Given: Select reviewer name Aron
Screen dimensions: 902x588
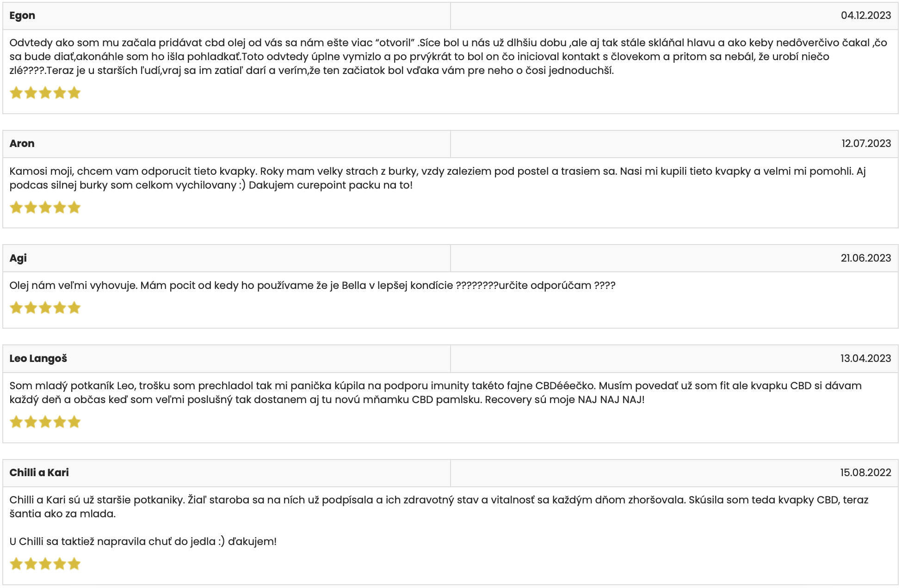Looking at the screenshot, I should [22, 143].
